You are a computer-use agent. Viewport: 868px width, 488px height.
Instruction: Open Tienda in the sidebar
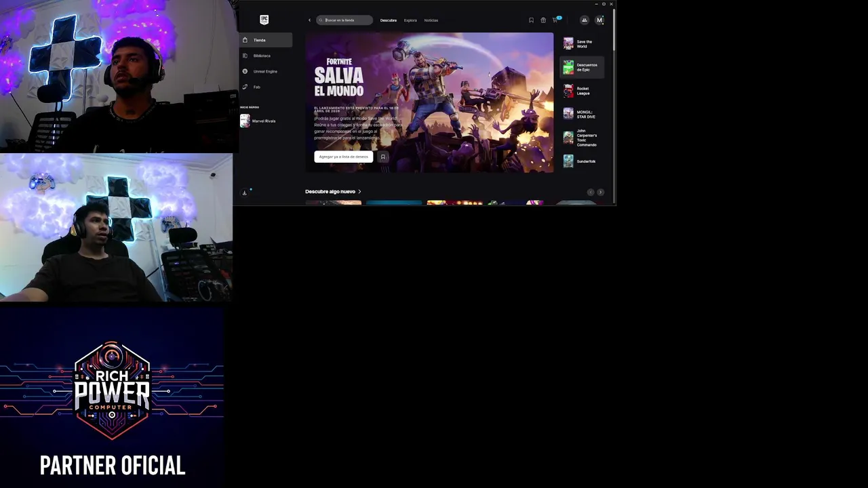point(266,40)
